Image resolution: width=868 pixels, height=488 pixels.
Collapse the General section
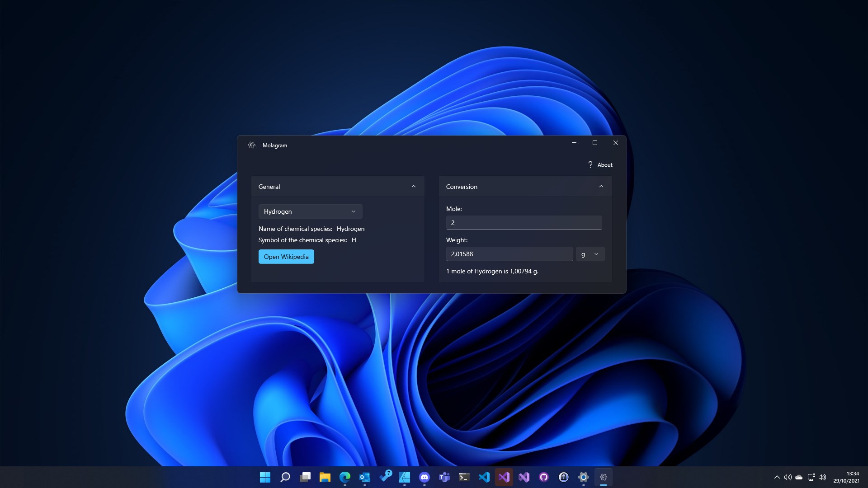click(x=413, y=187)
